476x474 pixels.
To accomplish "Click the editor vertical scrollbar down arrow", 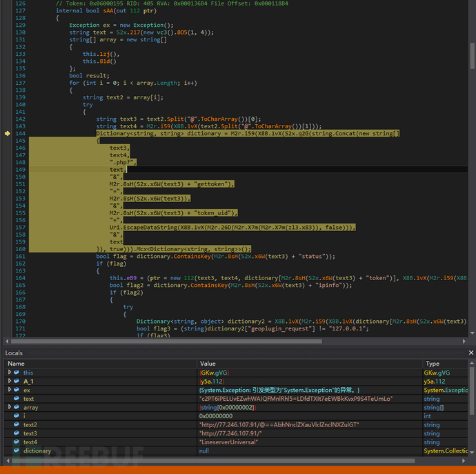I will (x=472, y=333).
